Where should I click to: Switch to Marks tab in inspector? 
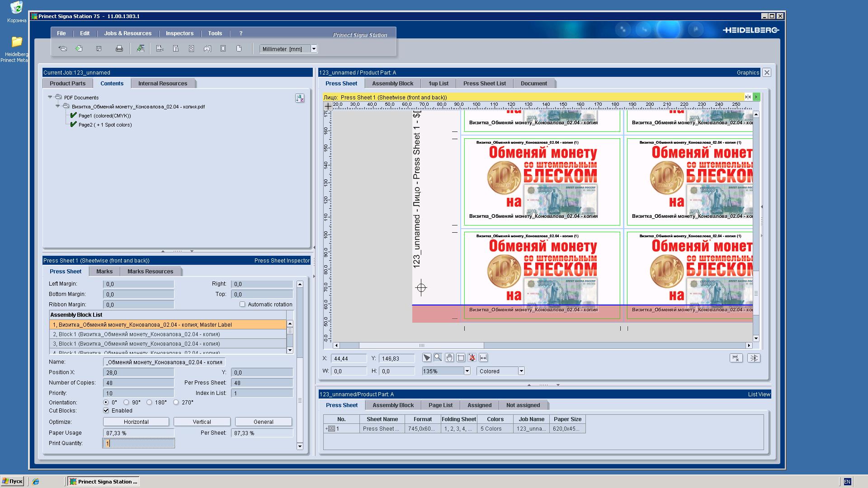(104, 272)
